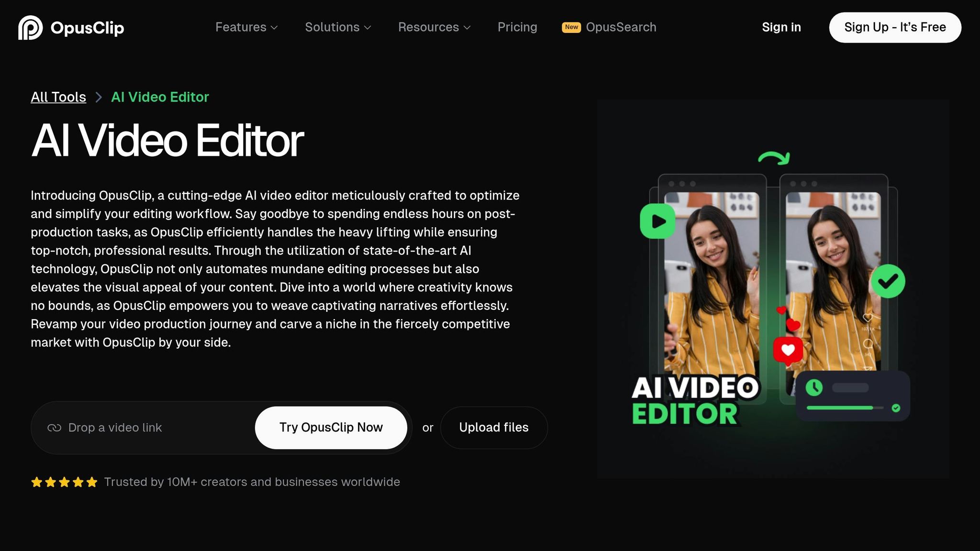
Task: Click the green checkmark circle in the illustration
Action: click(888, 281)
